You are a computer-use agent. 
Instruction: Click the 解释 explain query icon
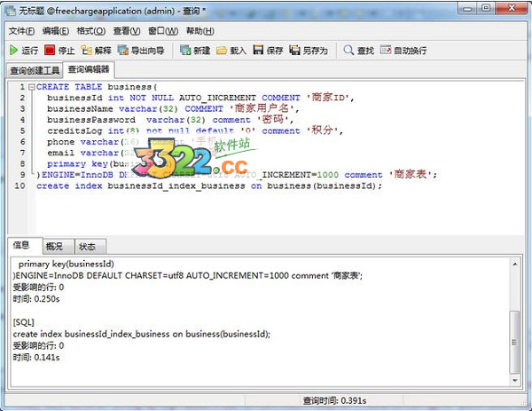[96, 51]
